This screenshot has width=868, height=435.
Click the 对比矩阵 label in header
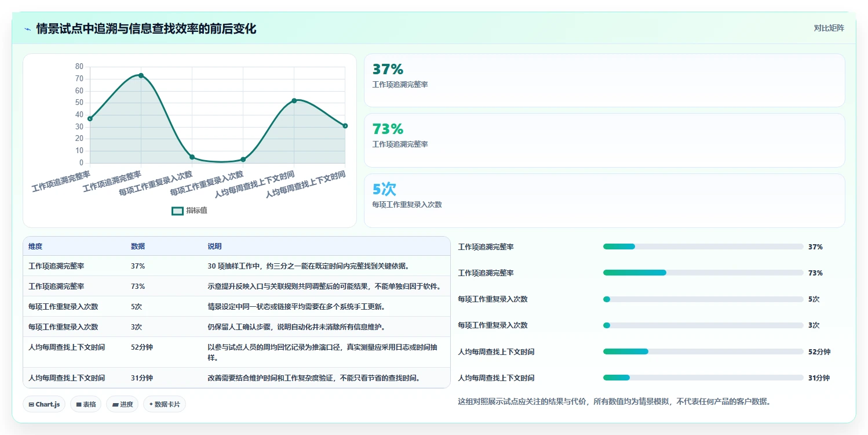click(x=829, y=28)
